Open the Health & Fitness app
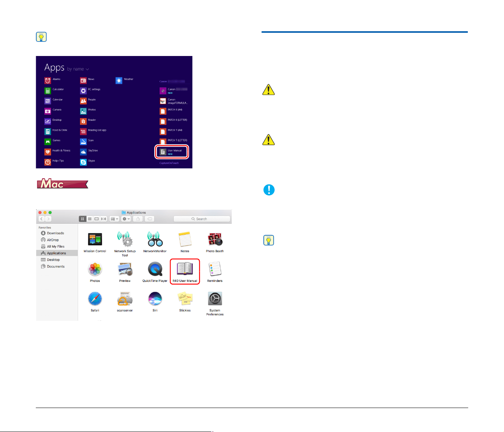Screen dimensions: 504x432 [x=57, y=152]
